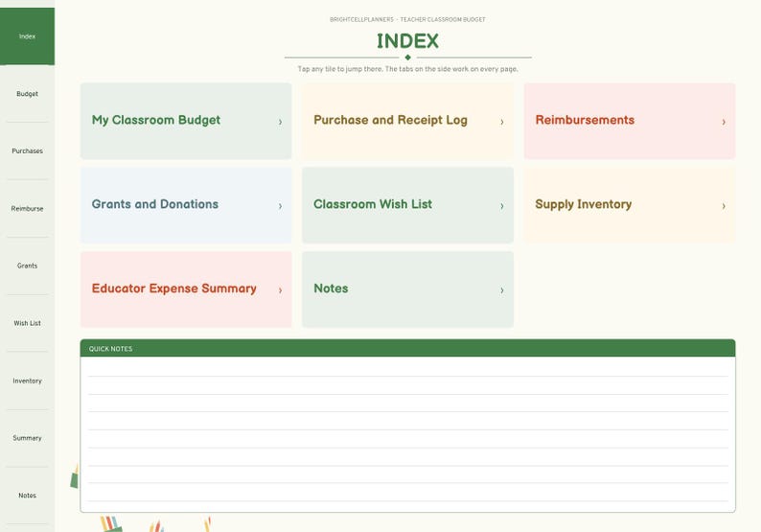Click the chevron on Reimbursements tile

tap(724, 122)
